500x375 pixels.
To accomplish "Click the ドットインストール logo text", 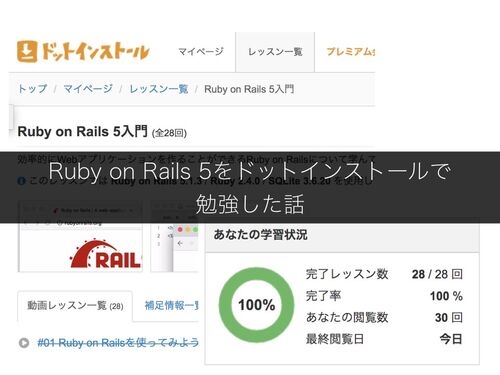I will coord(95,52).
